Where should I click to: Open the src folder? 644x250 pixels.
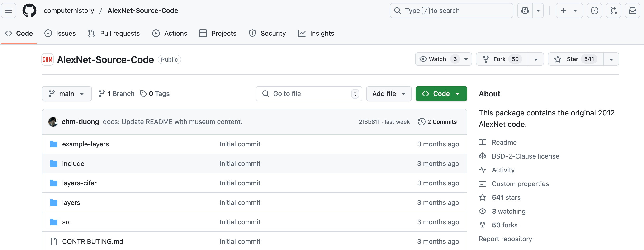point(67,222)
